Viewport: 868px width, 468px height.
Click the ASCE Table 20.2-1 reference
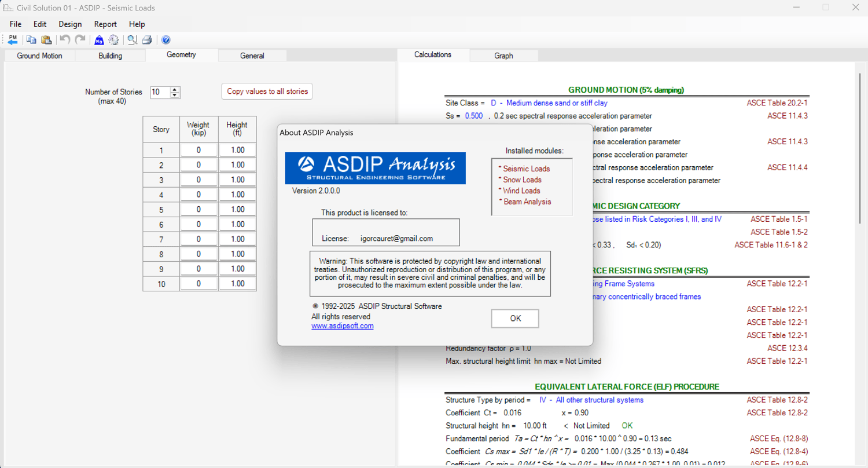coord(777,103)
